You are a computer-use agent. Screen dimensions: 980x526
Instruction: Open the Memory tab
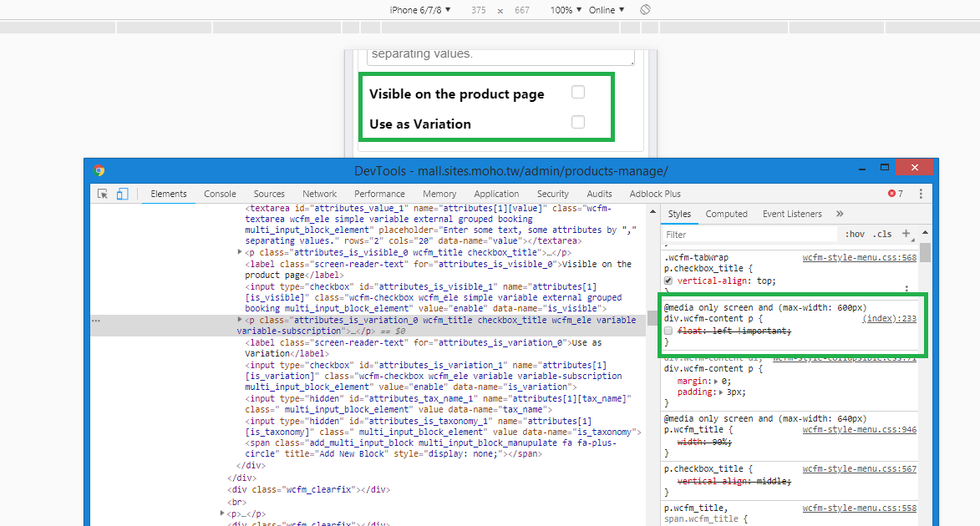click(439, 194)
